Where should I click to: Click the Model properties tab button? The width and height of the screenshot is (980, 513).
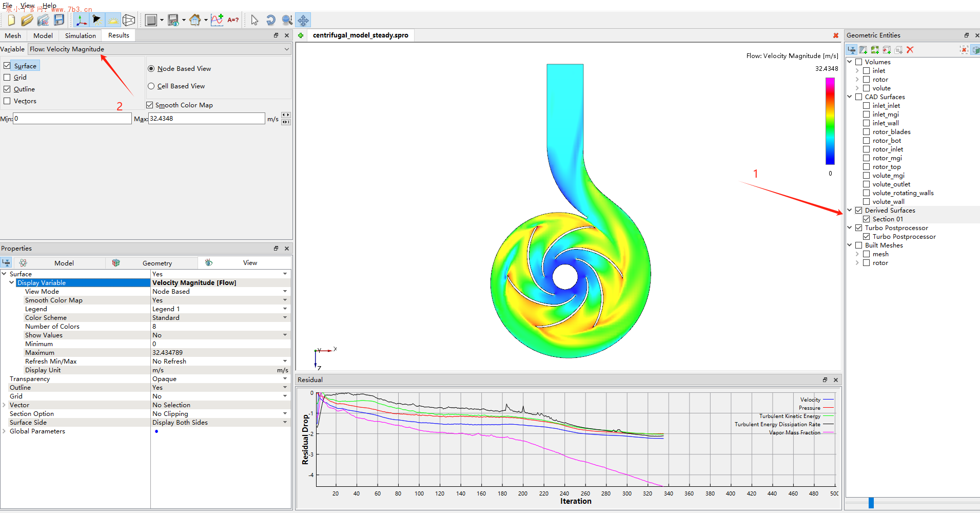coord(64,263)
